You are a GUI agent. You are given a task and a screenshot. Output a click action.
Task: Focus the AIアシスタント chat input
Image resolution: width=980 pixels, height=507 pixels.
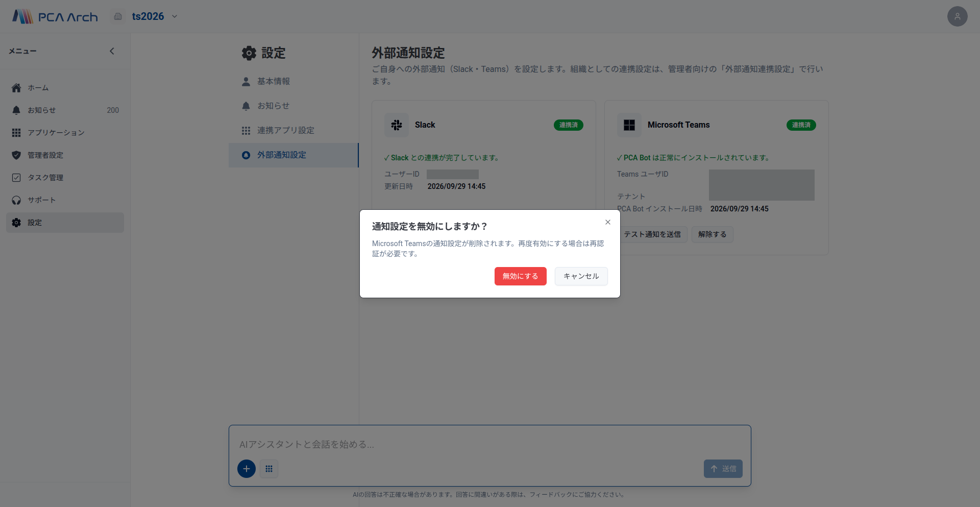pyautogui.click(x=490, y=444)
